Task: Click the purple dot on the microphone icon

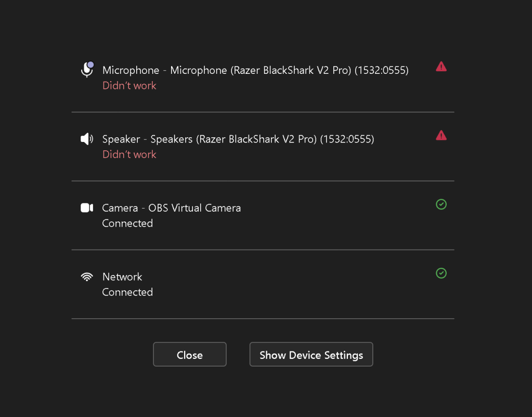Action: 90,64
